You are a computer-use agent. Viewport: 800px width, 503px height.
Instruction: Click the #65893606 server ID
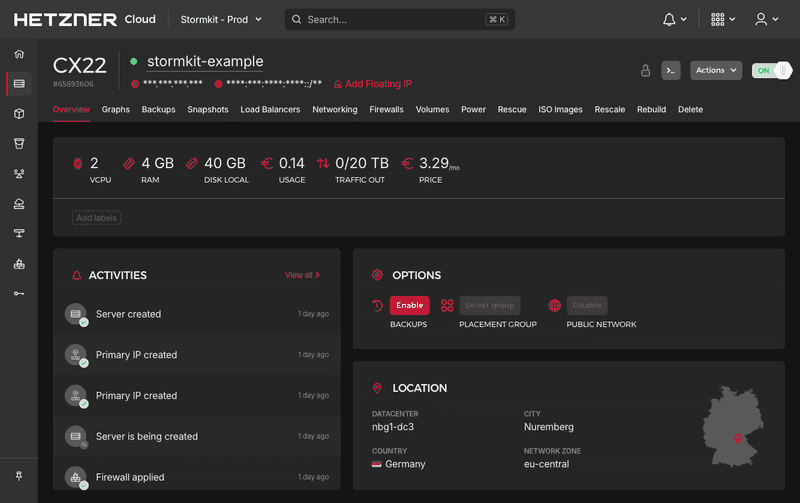coord(73,84)
